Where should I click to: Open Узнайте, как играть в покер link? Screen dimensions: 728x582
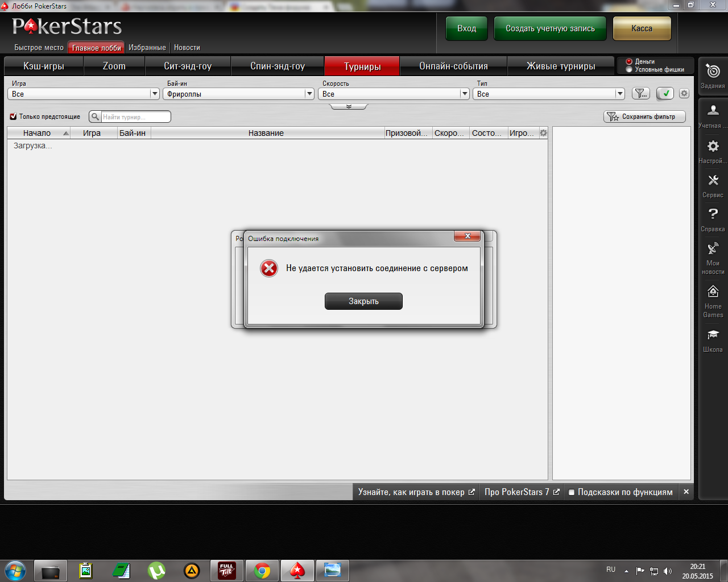[416, 492]
